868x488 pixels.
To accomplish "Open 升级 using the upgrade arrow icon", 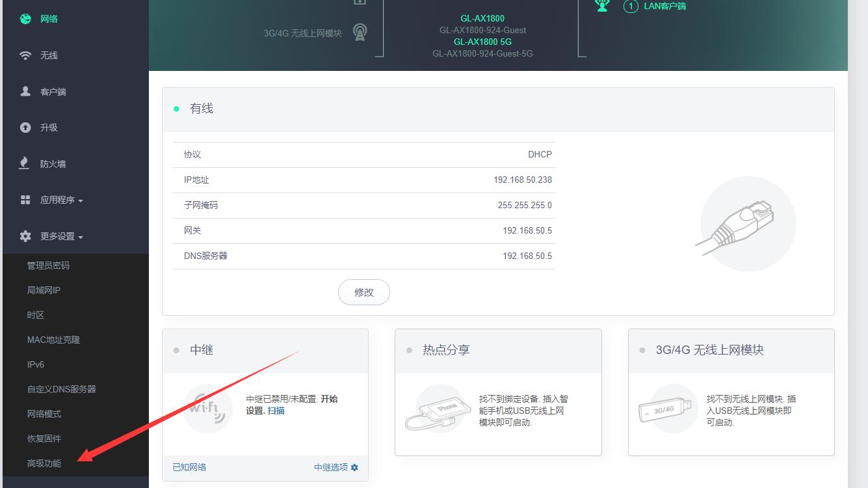I will pos(25,127).
